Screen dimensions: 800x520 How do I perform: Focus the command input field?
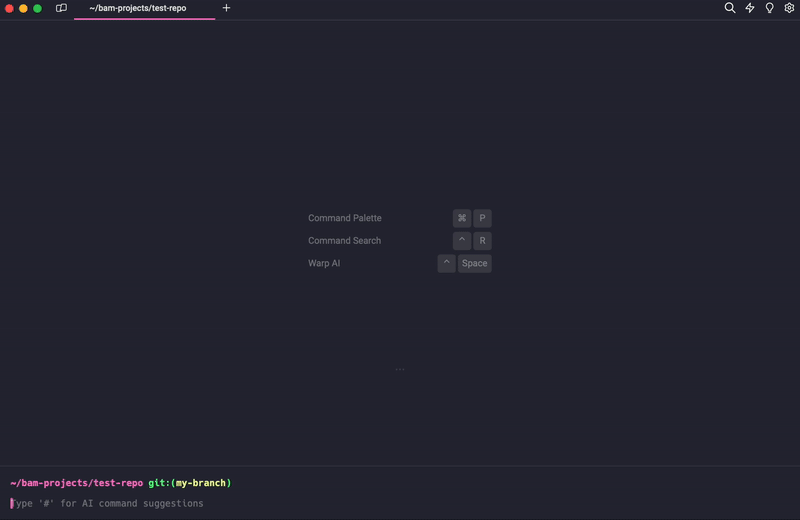pos(400,503)
